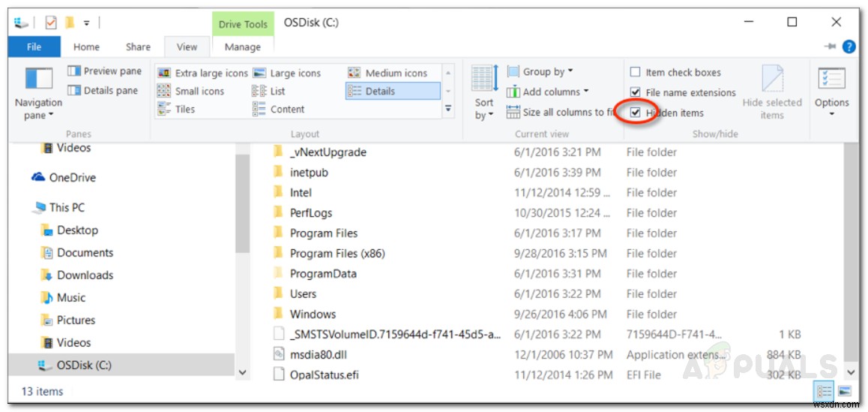The image size is (868, 412).
Task: Expand the layout gallery more arrow
Action: point(447,109)
